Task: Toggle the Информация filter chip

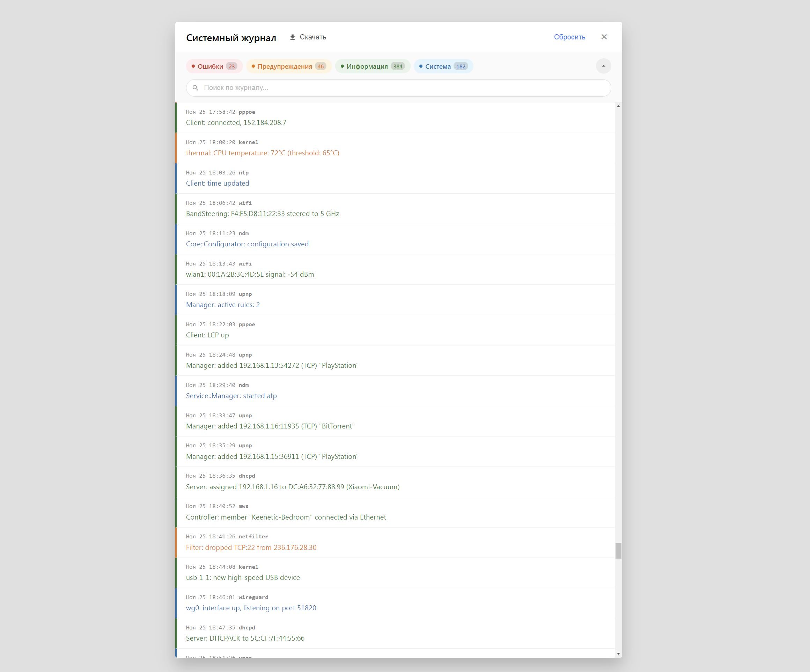Action: click(372, 66)
